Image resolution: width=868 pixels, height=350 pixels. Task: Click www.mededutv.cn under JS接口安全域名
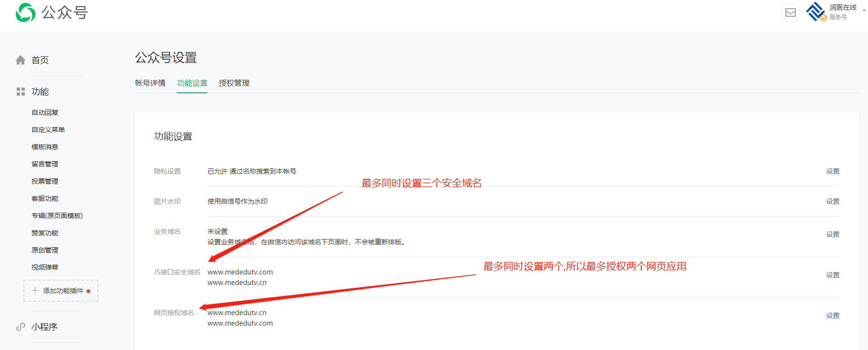coord(237,283)
